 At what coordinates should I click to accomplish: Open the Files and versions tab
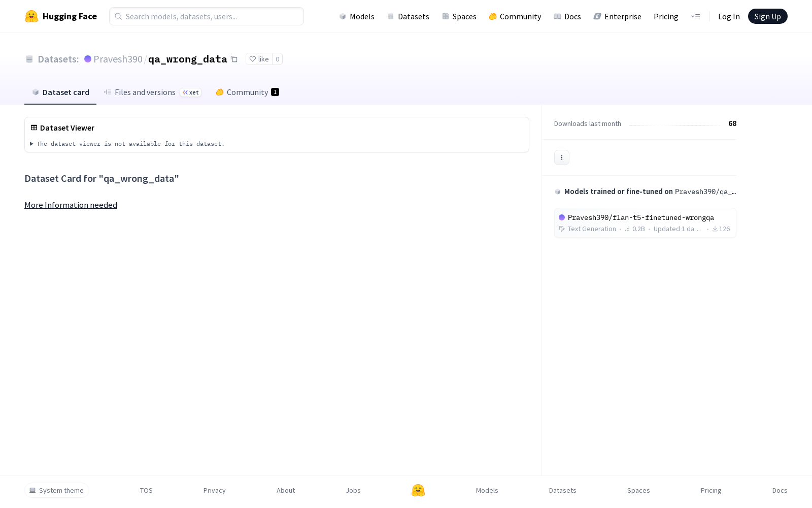152,92
